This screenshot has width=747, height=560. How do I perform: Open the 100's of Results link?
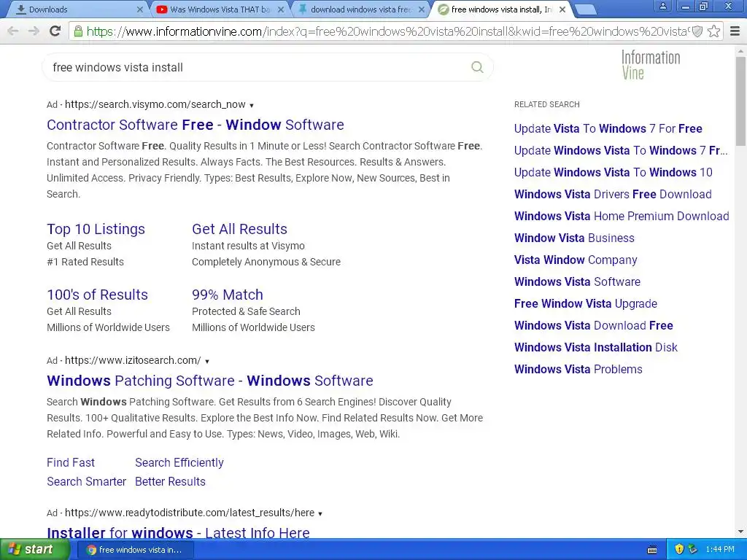(97, 295)
